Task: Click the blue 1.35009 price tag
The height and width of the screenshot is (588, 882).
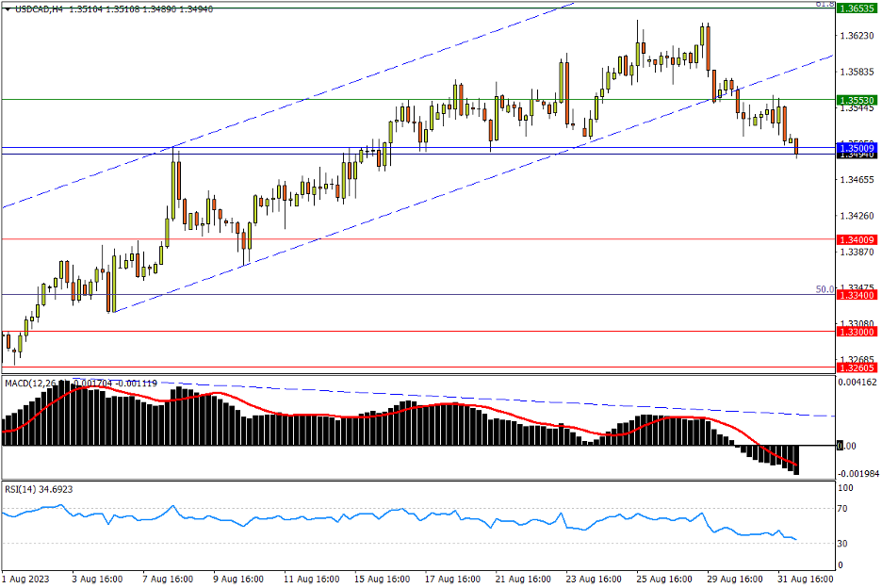Action: coord(857,148)
